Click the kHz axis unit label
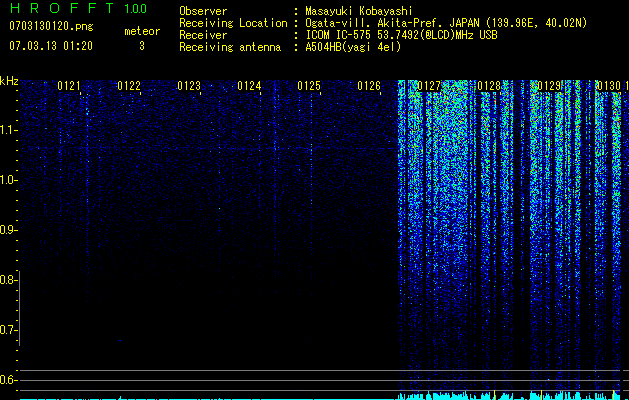The height and width of the screenshot is (400, 629). pyautogui.click(x=9, y=81)
